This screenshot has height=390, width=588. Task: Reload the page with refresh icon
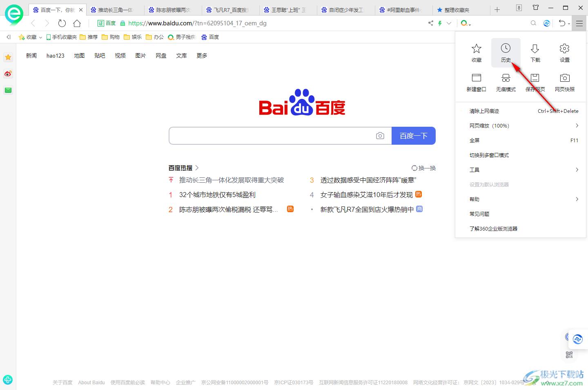[62, 23]
